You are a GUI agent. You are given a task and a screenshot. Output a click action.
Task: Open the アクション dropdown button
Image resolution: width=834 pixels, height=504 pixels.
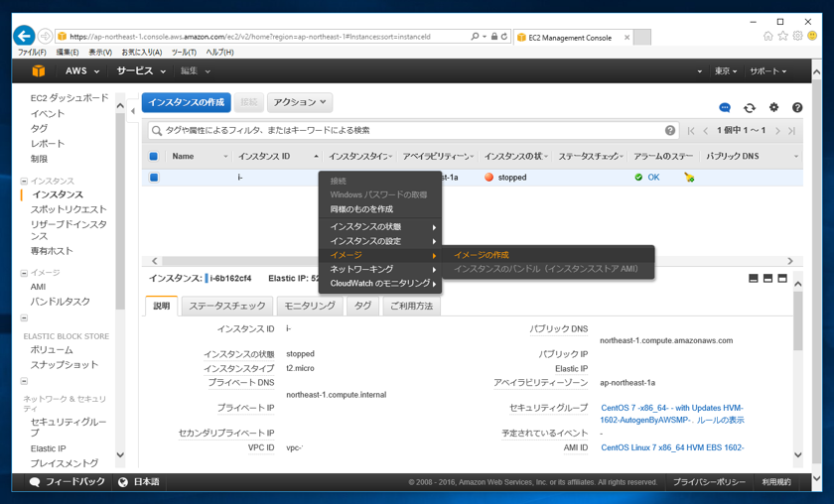[x=300, y=102]
